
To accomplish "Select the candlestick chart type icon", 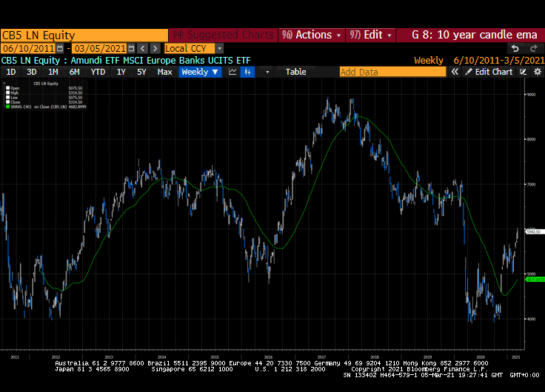I will tap(247, 72).
